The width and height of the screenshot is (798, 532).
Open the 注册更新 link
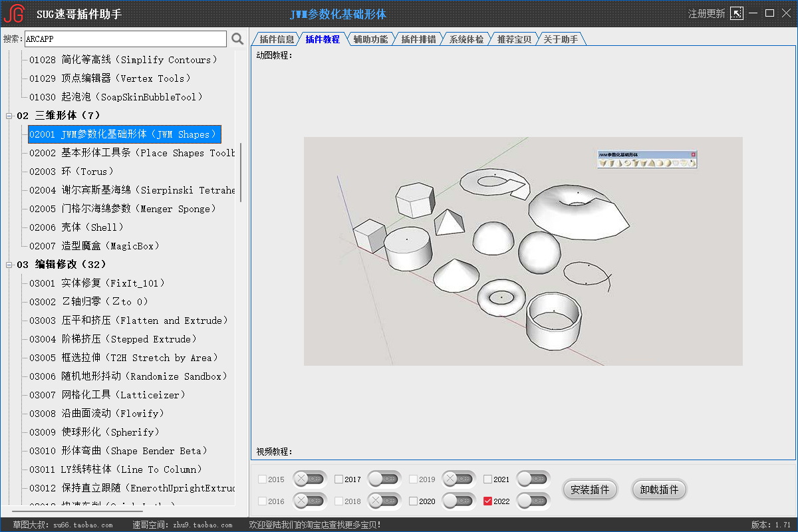[x=706, y=13]
